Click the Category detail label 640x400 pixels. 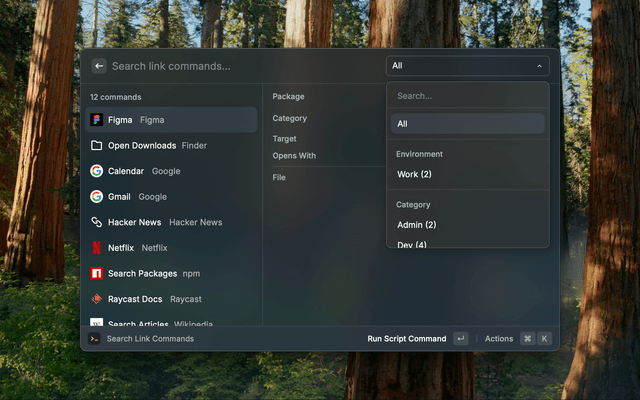coord(289,118)
